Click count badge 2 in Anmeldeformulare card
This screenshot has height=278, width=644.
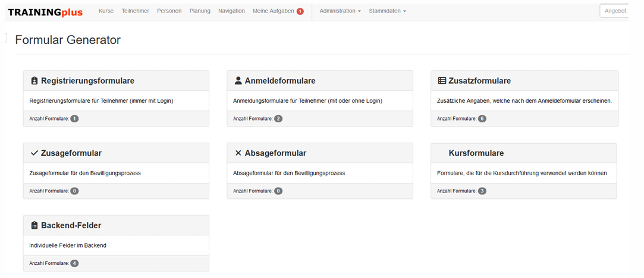(x=278, y=118)
